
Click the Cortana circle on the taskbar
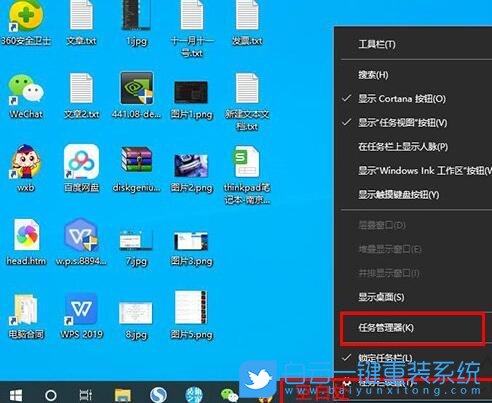click(51, 395)
